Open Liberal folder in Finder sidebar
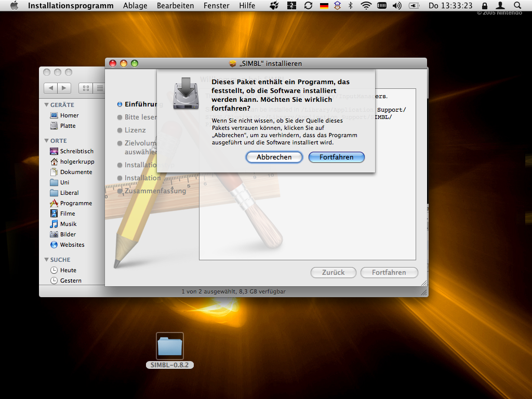Screen dimensions: 532x399 coord(64,193)
